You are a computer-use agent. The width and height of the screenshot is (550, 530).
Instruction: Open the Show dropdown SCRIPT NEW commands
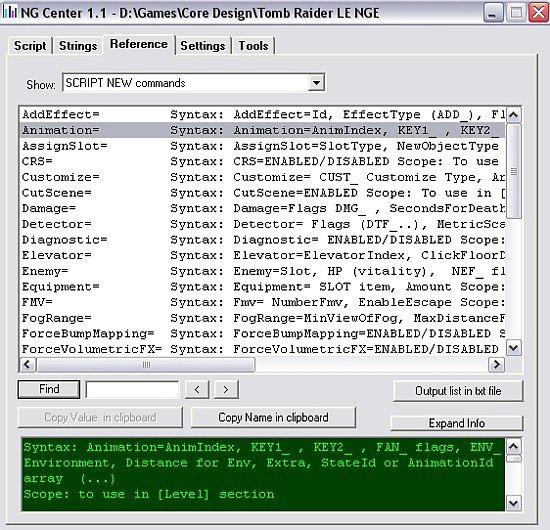point(194,83)
